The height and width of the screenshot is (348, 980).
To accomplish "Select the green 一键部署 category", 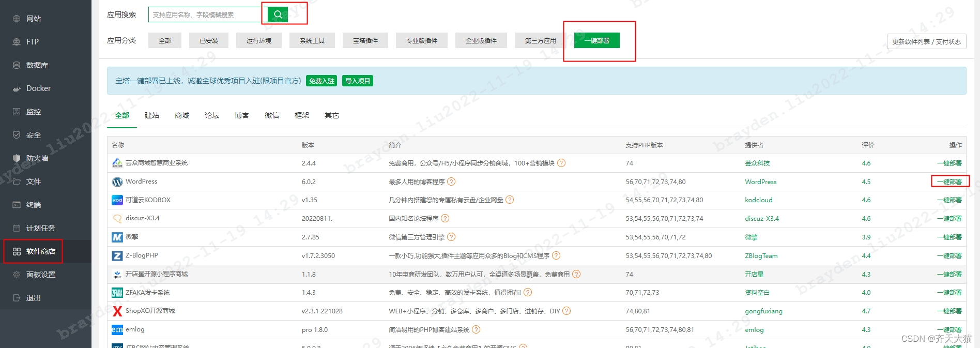I will click(x=597, y=40).
